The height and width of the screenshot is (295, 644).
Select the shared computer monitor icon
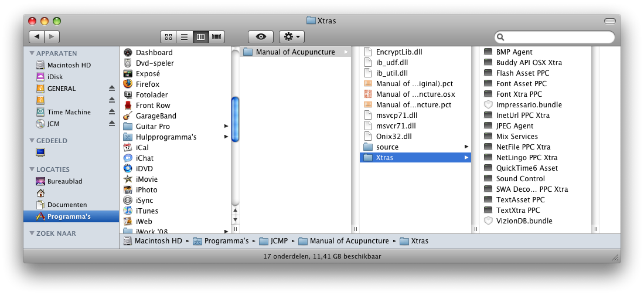pyautogui.click(x=40, y=152)
